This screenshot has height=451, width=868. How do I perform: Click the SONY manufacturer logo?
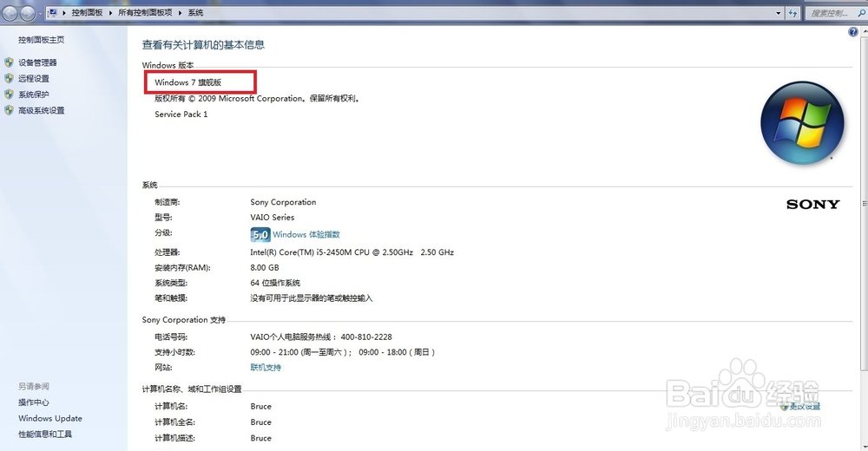[813, 204]
